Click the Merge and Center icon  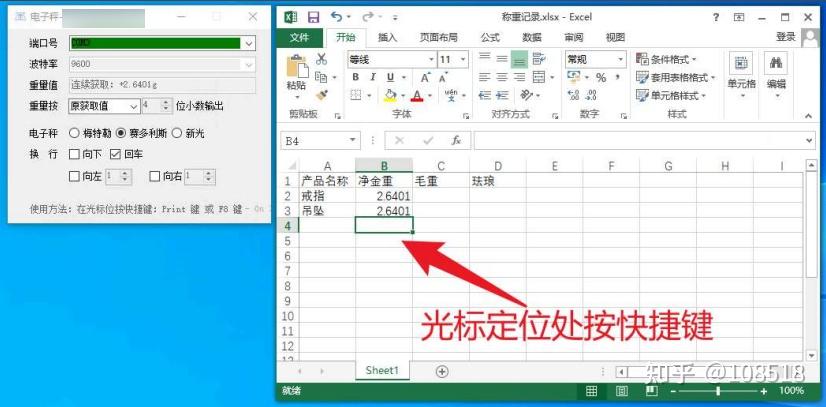coord(538,77)
